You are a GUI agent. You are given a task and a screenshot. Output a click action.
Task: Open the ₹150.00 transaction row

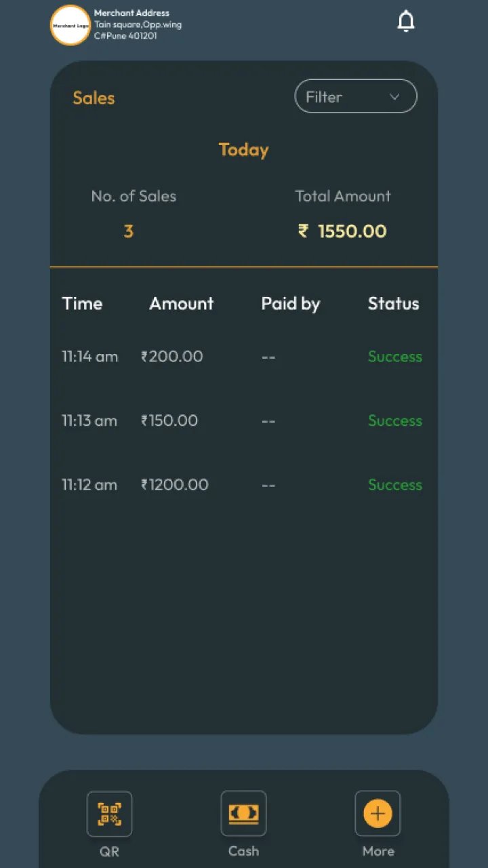(x=169, y=420)
